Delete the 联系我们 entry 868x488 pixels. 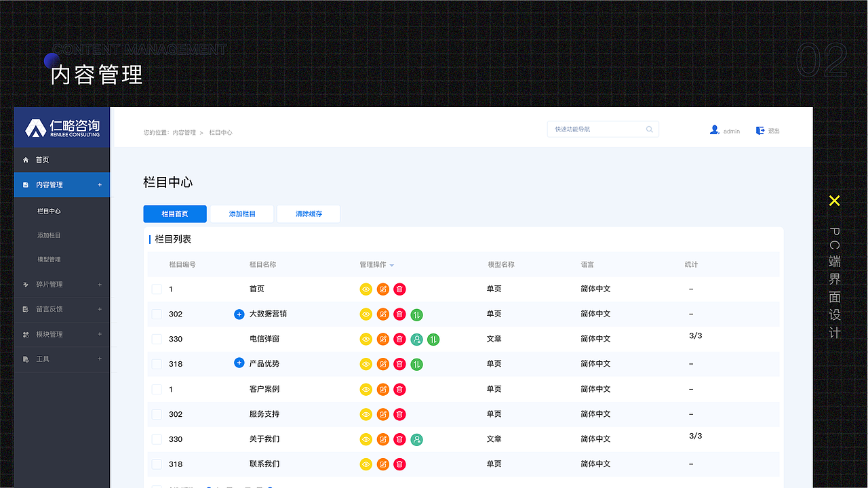[400, 464]
